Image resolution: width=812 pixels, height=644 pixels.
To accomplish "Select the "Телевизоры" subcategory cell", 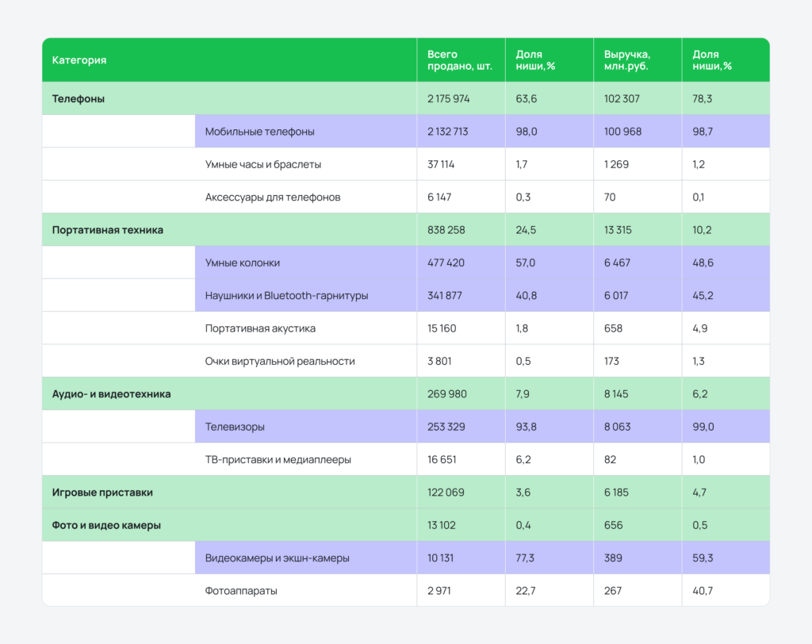I will pos(235,427).
